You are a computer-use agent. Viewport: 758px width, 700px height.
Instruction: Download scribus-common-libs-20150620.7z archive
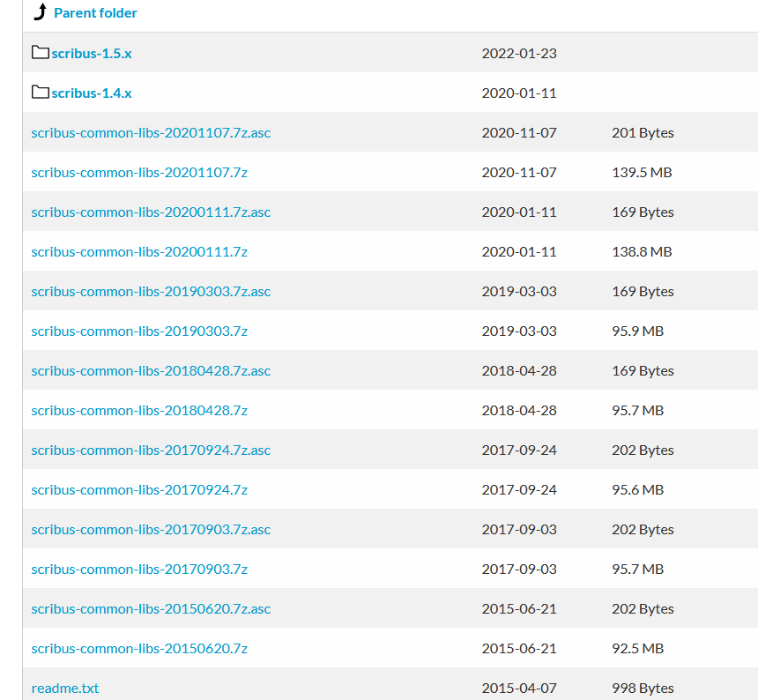pyautogui.click(x=139, y=649)
